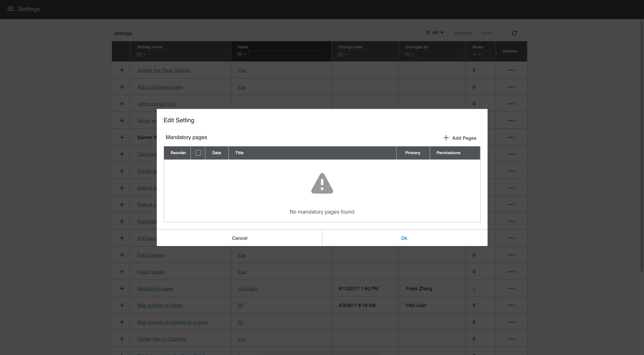
Task: Open the Admin contact info link
Action: pos(156,104)
